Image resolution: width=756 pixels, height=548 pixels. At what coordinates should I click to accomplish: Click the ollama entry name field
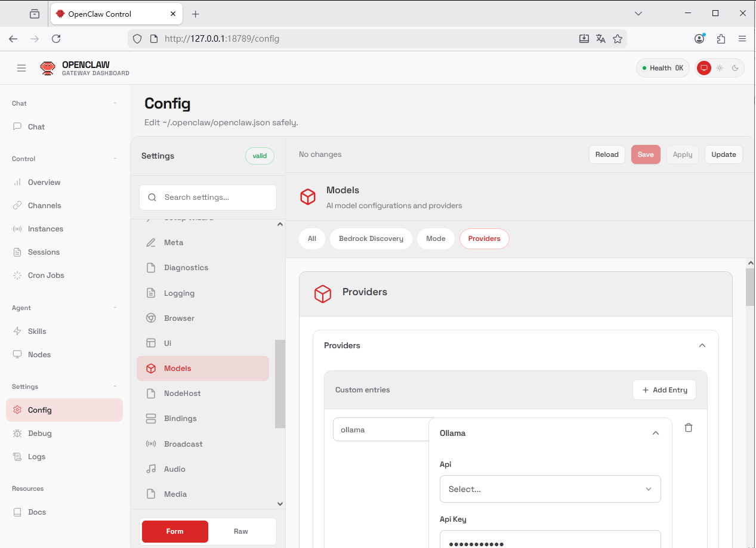(x=381, y=429)
